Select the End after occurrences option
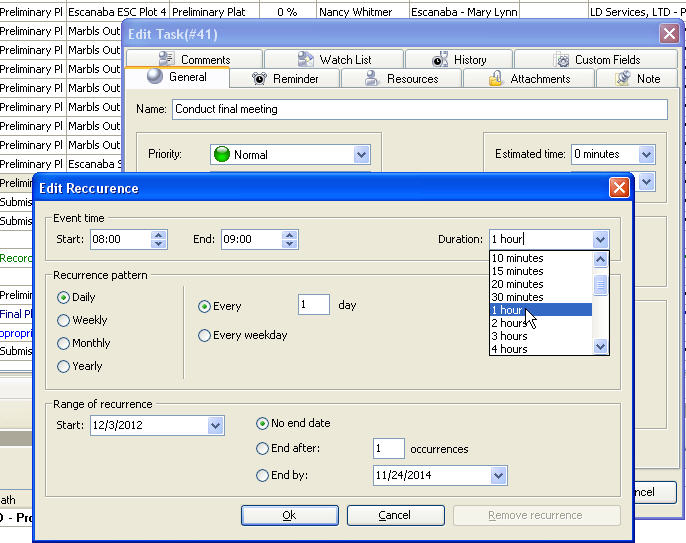The image size is (686, 543). pyautogui.click(x=263, y=449)
